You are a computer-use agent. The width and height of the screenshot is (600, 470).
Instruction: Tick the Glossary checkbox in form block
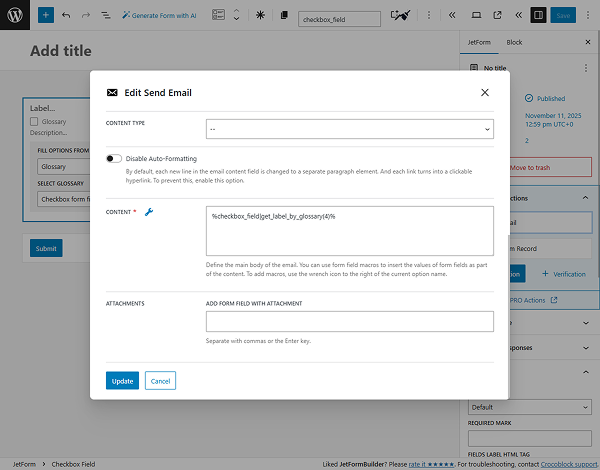pos(34,122)
